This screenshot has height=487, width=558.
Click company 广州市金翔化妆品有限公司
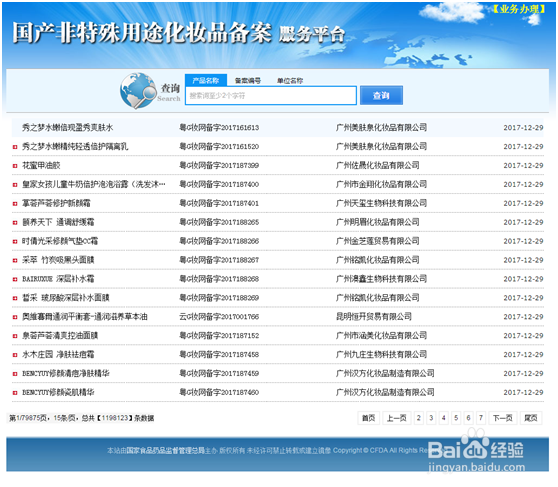[381, 184]
